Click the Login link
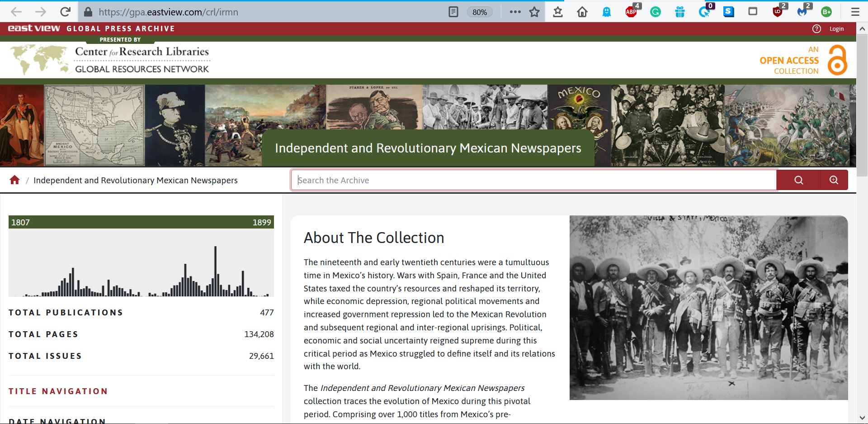Viewport: 868px width, 424px height. (836, 29)
